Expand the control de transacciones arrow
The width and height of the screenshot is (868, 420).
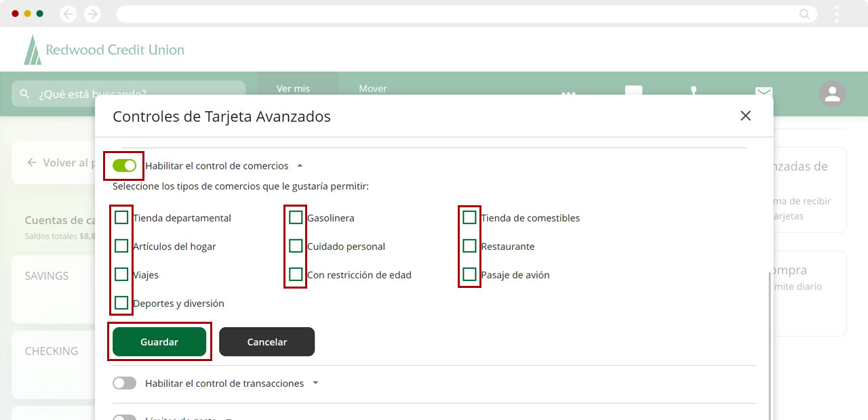[x=315, y=383]
